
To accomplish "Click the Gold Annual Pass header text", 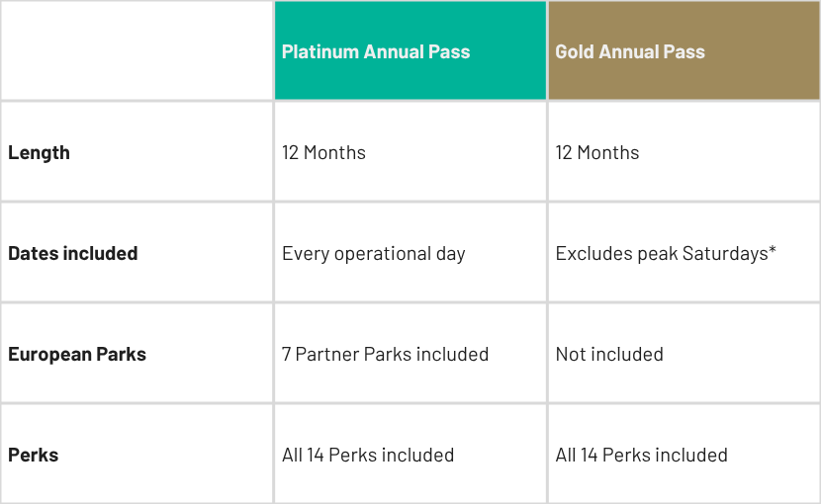I will [630, 51].
